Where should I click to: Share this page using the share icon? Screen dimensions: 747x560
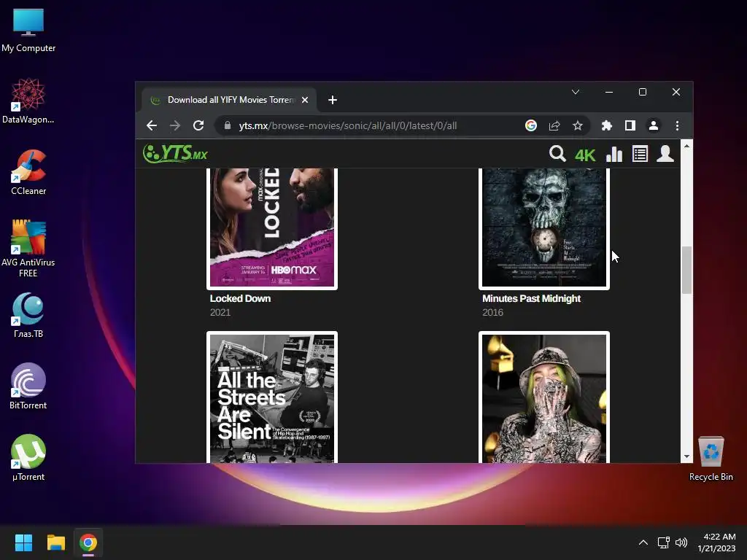(554, 125)
